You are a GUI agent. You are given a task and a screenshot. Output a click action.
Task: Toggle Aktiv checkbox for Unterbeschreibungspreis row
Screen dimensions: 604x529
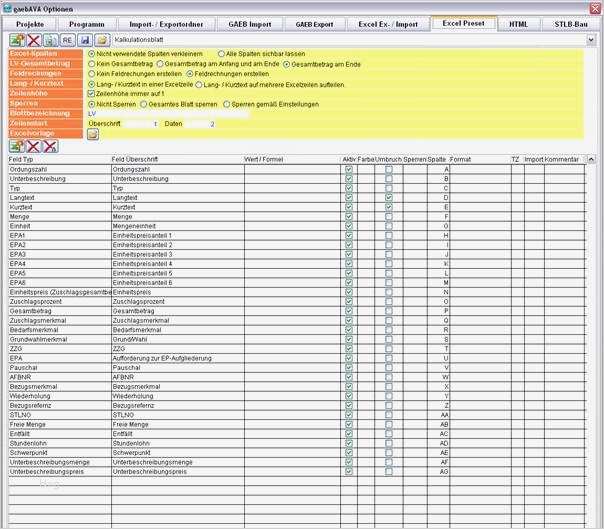[x=349, y=471]
